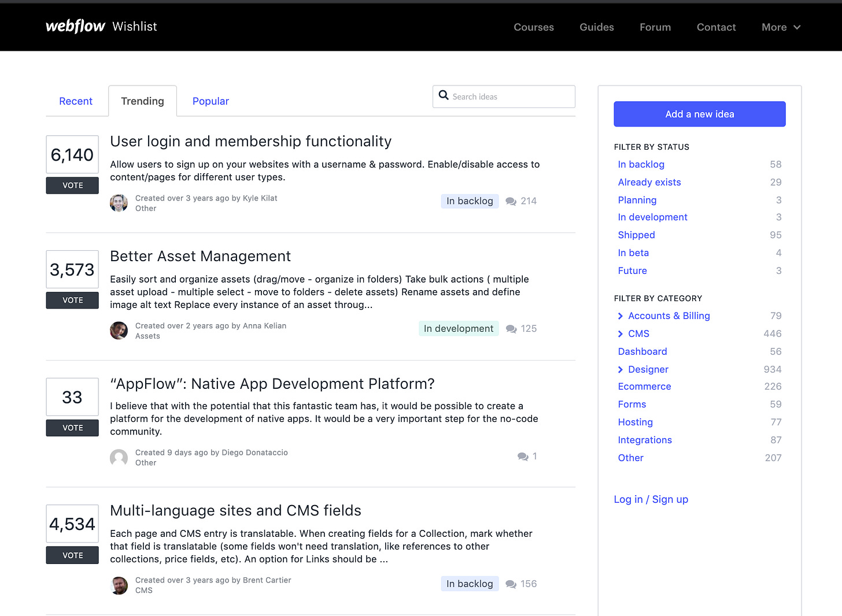Switch to the Popular tab
Viewport: 842px width, 616px height.
[211, 101]
